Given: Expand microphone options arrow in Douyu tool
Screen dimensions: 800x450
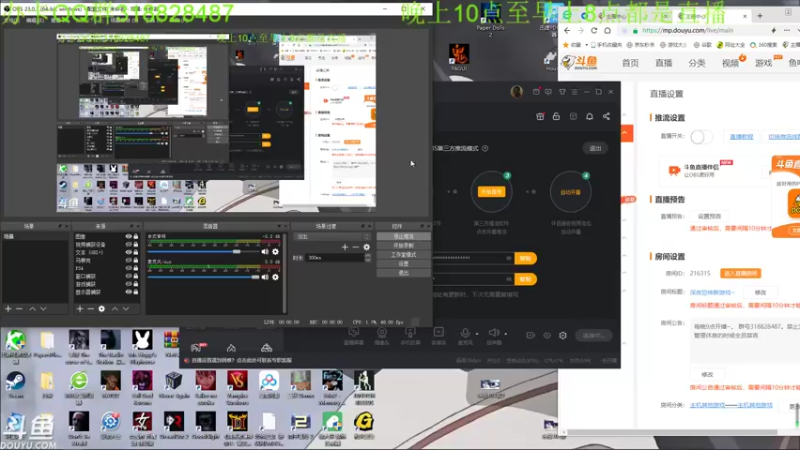Looking at the screenshot, I should point(477,334).
